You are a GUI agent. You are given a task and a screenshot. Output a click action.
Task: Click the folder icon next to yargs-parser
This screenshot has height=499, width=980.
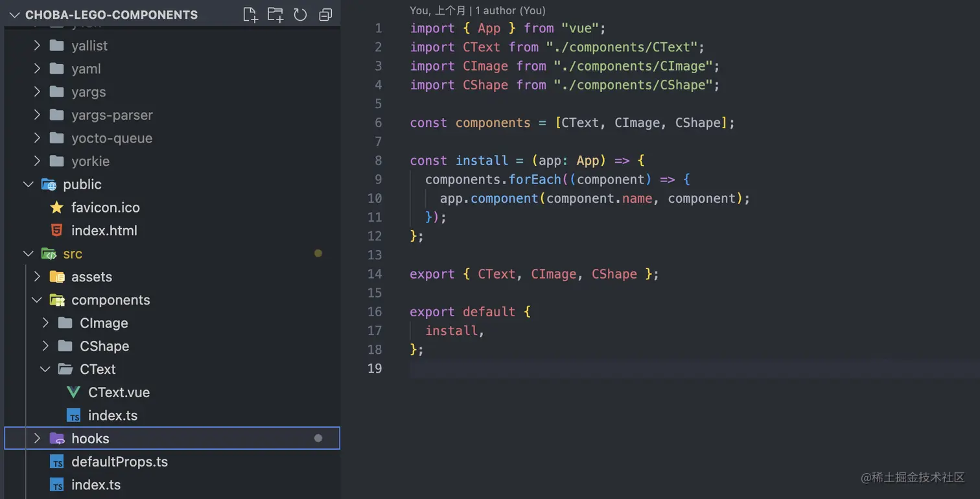click(57, 115)
